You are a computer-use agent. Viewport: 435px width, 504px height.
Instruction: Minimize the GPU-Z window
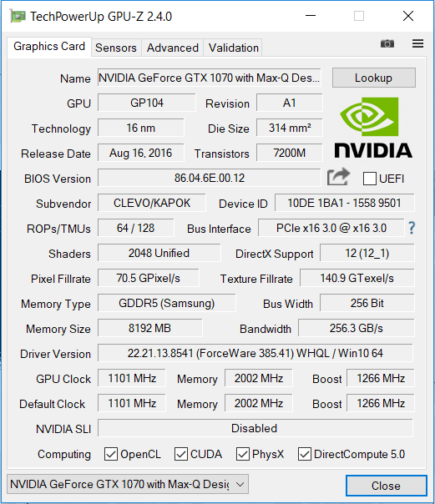click(311, 16)
